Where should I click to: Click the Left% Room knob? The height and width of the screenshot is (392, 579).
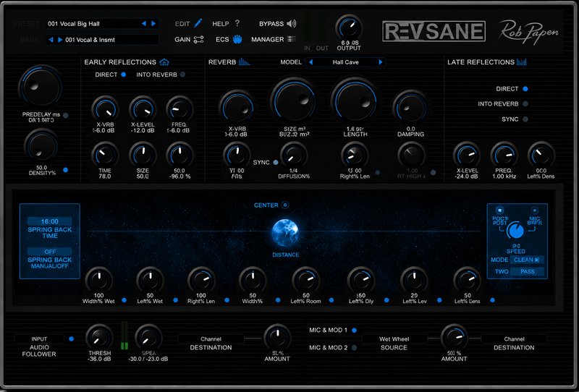305,280
